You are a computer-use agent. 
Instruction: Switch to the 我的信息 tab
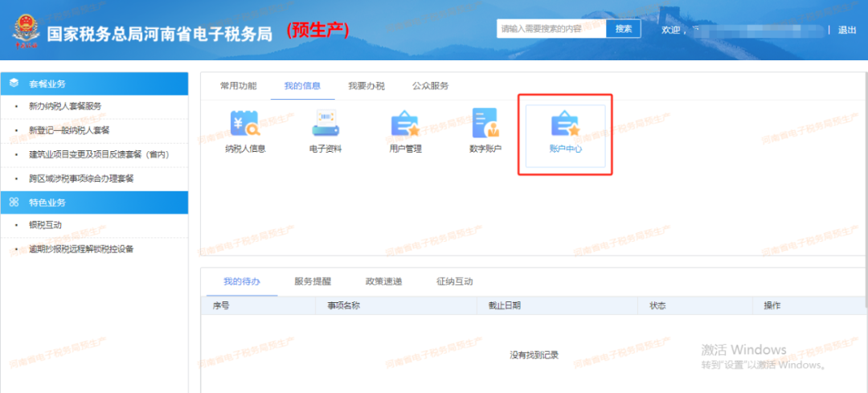(x=302, y=86)
